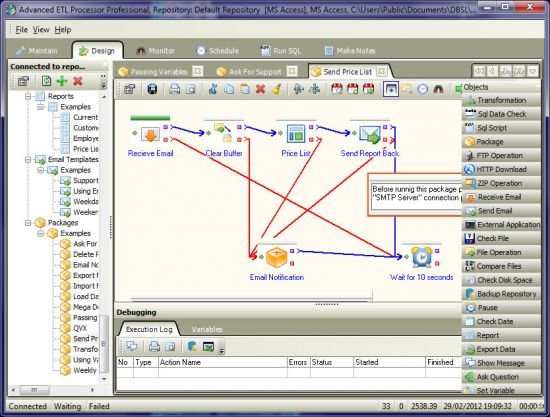Collapse the Email Templates tree node
Viewport: 550px width, 417px height.
(x=28, y=160)
